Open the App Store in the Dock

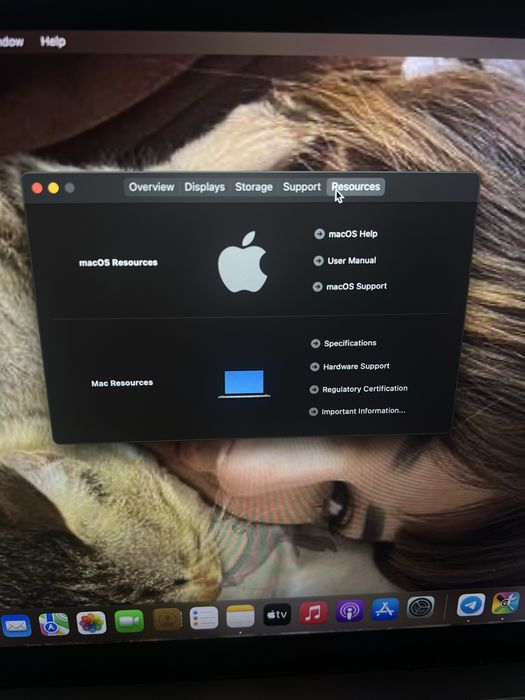(385, 608)
